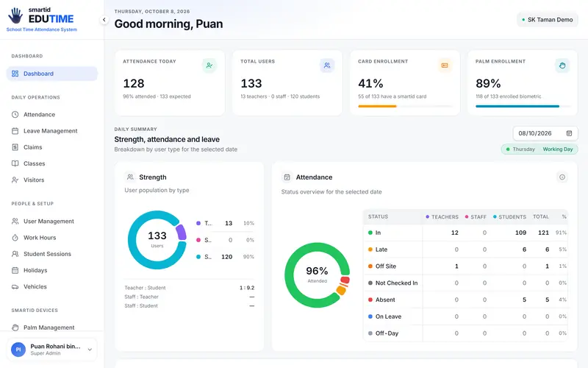Go to Leave Management

[x=52, y=131]
